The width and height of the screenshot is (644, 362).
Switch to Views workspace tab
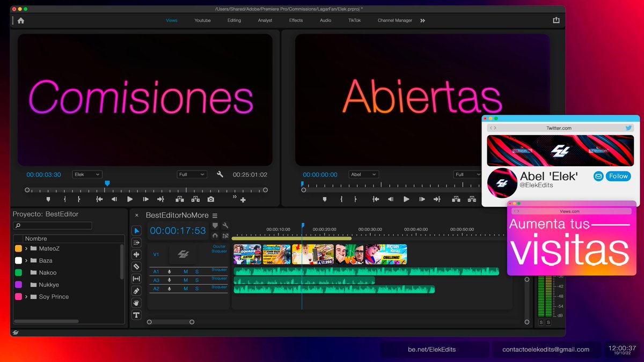point(172,20)
